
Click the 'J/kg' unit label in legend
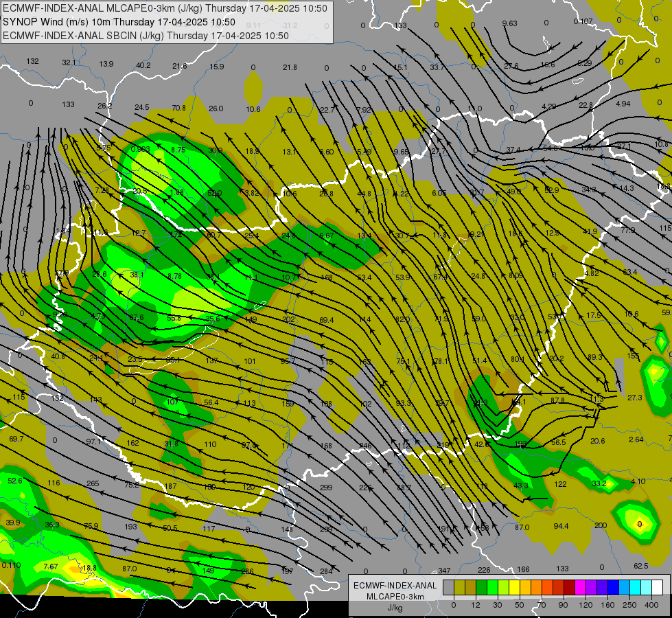pyautogui.click(x=395, y=608)
